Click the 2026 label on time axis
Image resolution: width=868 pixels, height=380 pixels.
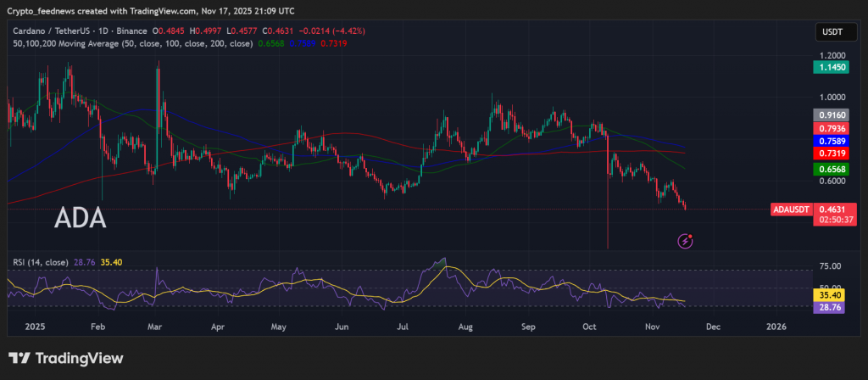776,326
